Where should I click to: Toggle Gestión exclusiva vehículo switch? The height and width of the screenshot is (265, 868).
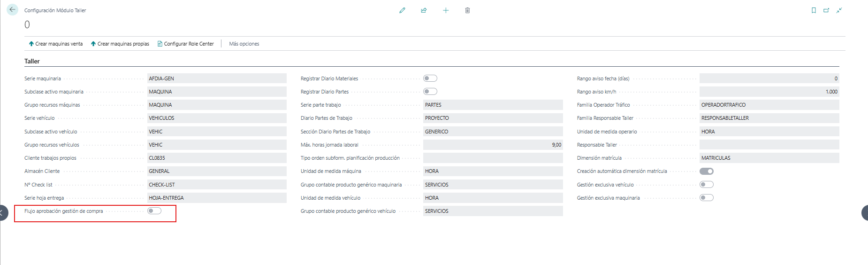pyautogui.click(x=707, y=185)
